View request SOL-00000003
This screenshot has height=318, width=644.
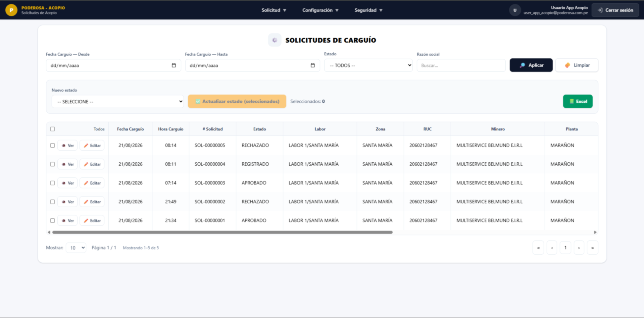pos(67,183)
